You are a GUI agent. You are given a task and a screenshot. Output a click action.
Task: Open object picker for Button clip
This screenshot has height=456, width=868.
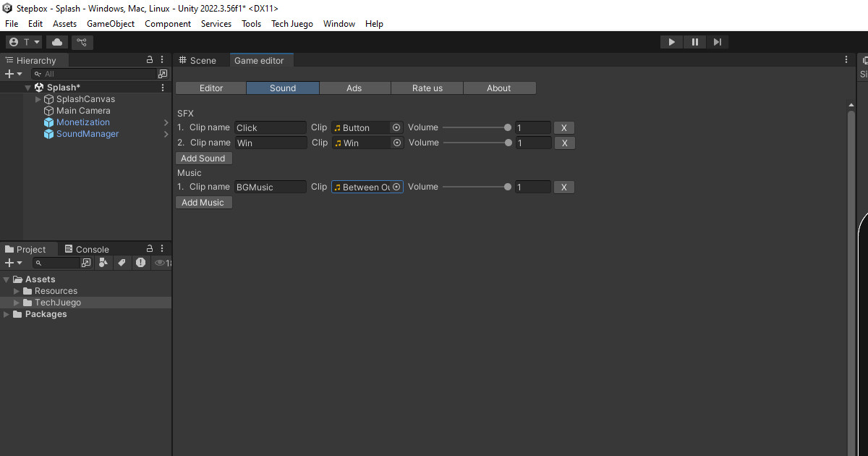(396, 127)
